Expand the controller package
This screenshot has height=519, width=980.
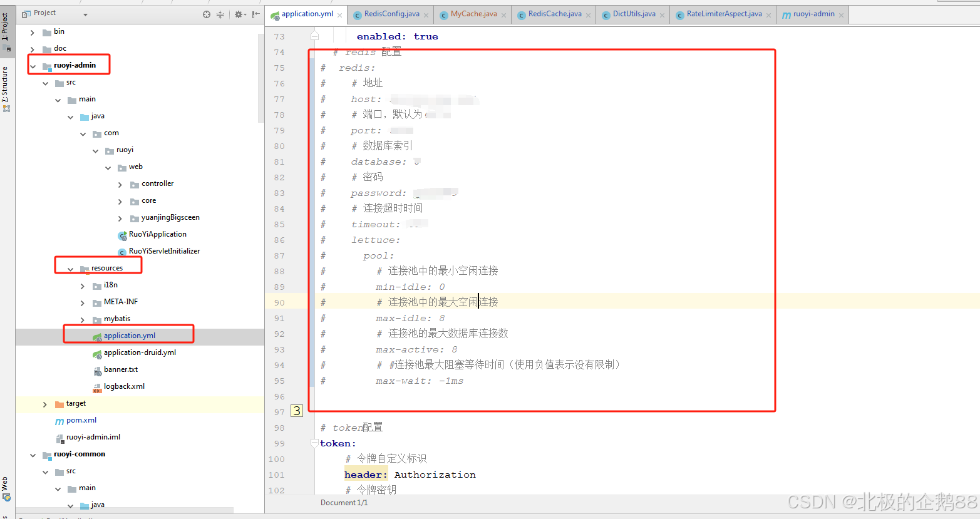[x=120, y=184]
